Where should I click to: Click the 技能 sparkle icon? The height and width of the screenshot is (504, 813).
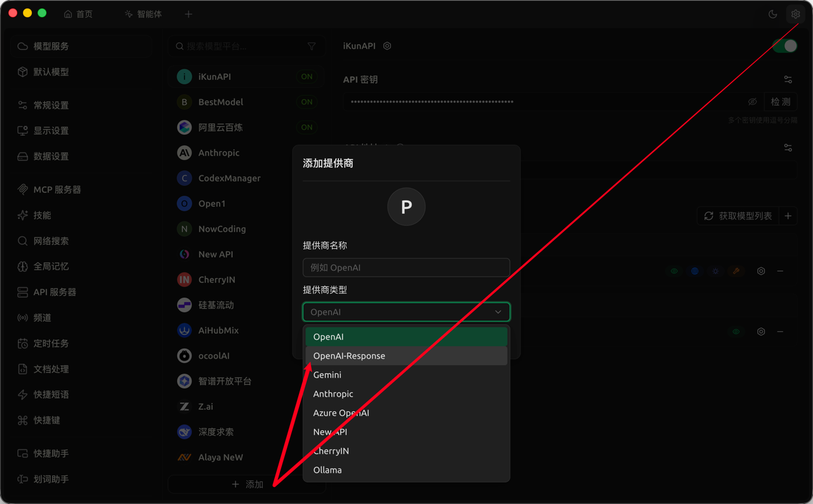[23, 215]
